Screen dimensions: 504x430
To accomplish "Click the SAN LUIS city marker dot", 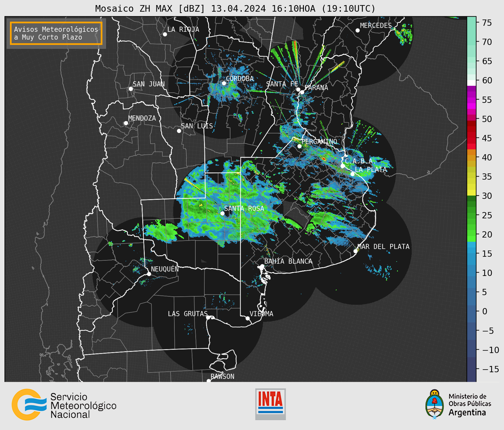I will click(x=179, y=131).
